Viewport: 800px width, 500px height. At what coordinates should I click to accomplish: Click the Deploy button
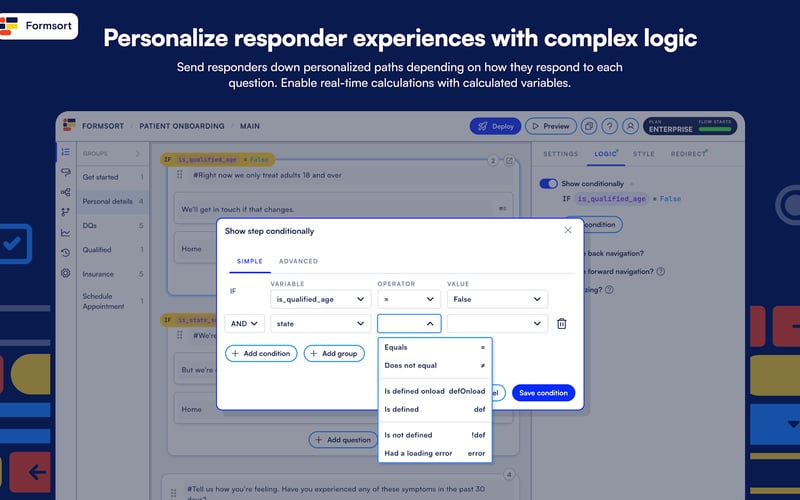coord(495,126)
